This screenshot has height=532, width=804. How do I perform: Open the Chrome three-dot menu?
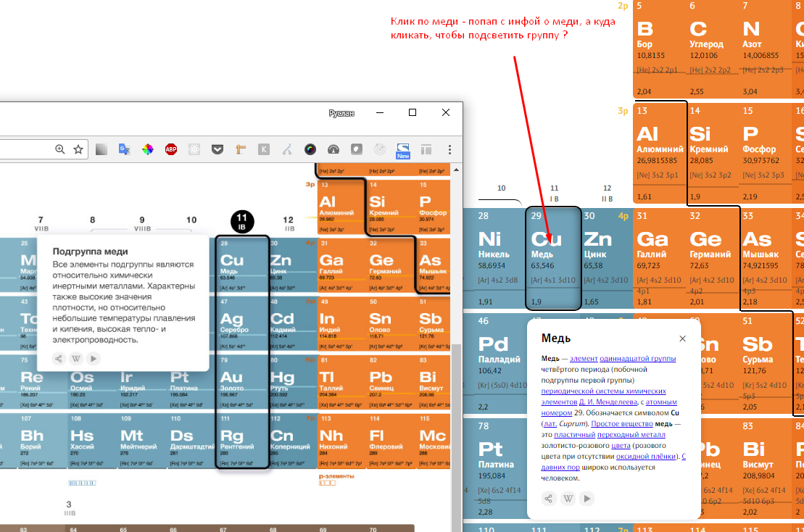click(450, 149)
